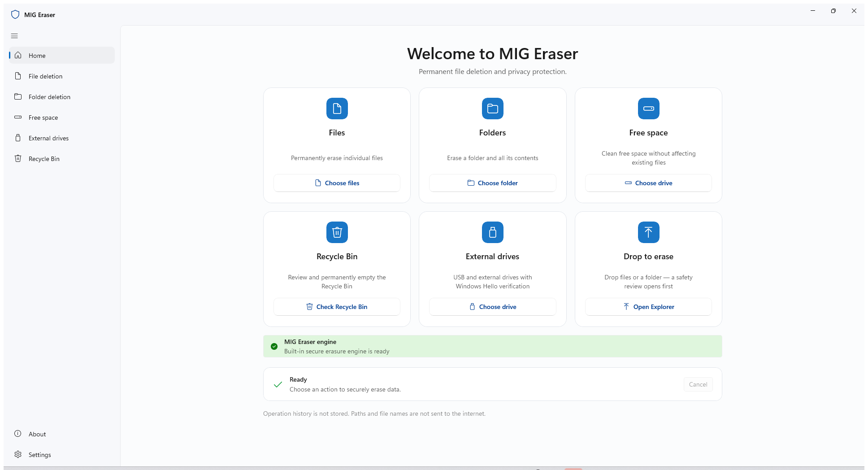Click the MIG Eraser shield logo
This screenshot has width=868, height=470.
coord(15,14)
